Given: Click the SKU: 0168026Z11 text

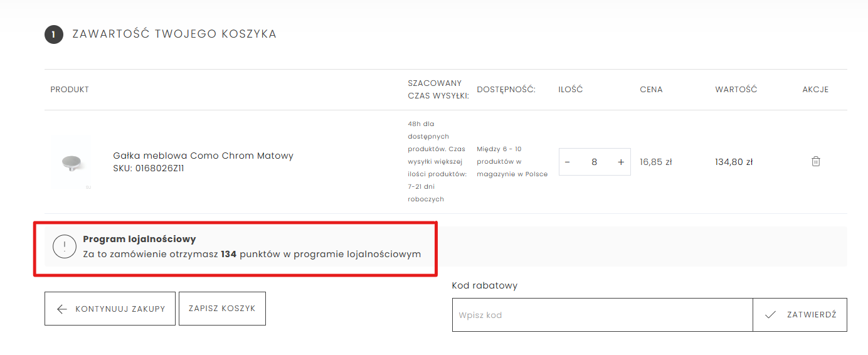Looking at the screenshot, I should [x=149, y=168].
